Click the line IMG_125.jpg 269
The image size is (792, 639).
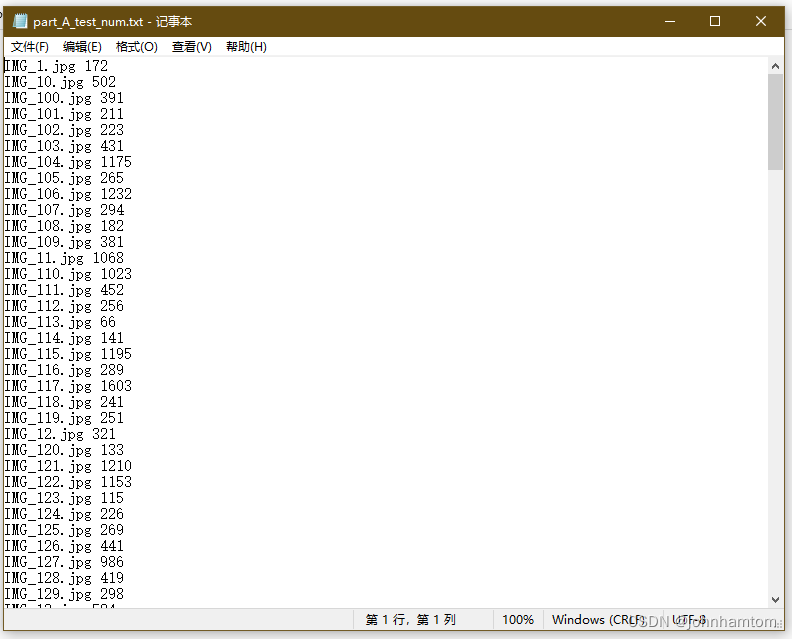click(x=64, y=530)
